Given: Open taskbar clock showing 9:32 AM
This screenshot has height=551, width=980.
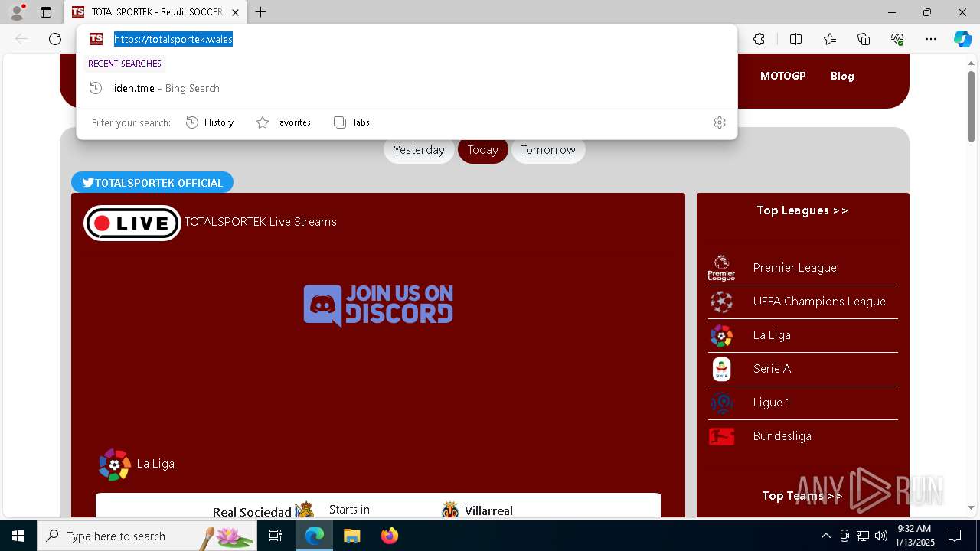Looking at the screenshot, I should pyautogui.click(x=915, y=536).
